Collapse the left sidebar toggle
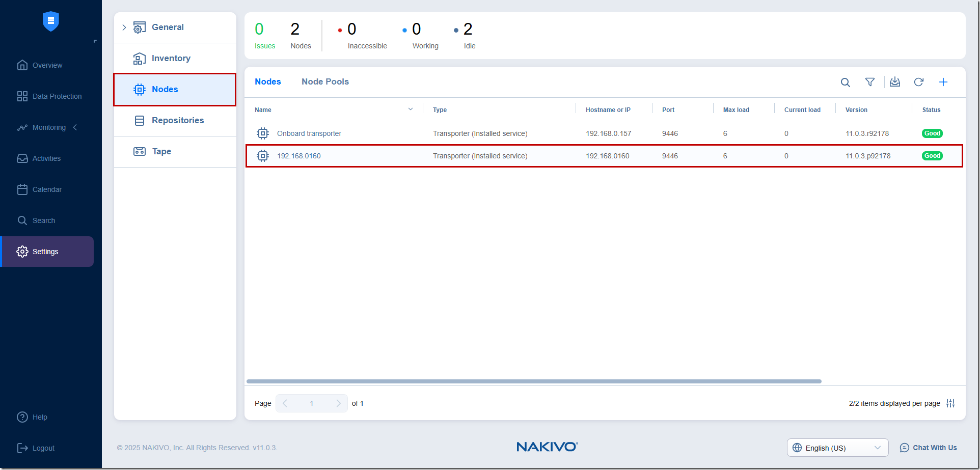 pyautogui.click(x=95, y=41)
